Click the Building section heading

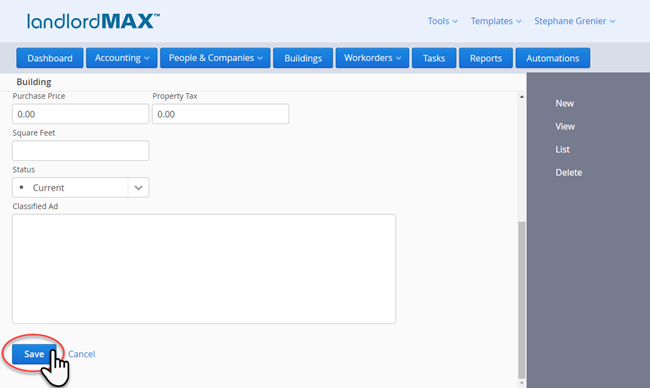tap(34, 82)
